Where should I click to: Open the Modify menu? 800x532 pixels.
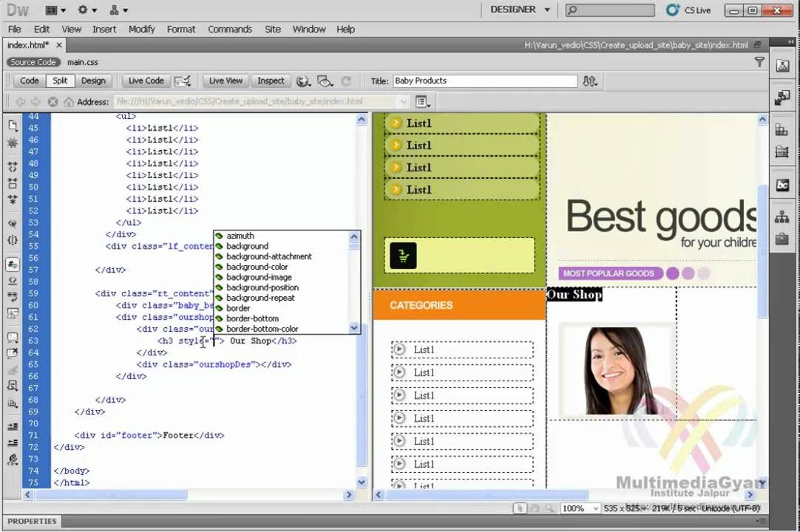click(141, 29)
